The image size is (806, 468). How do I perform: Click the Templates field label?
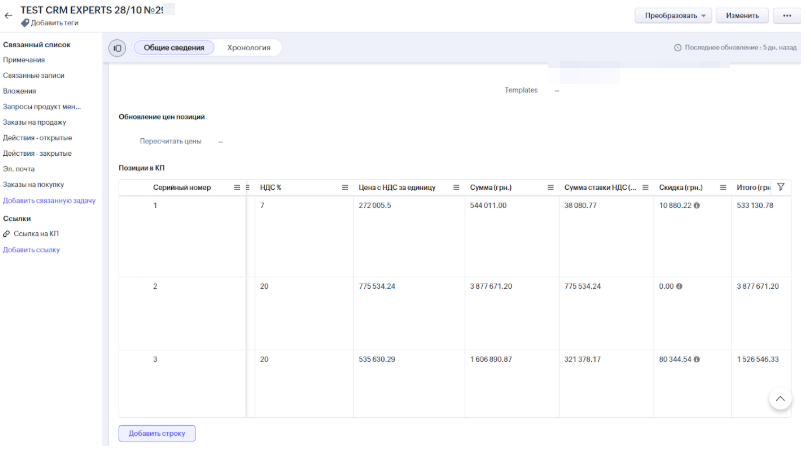pos(521,90)
